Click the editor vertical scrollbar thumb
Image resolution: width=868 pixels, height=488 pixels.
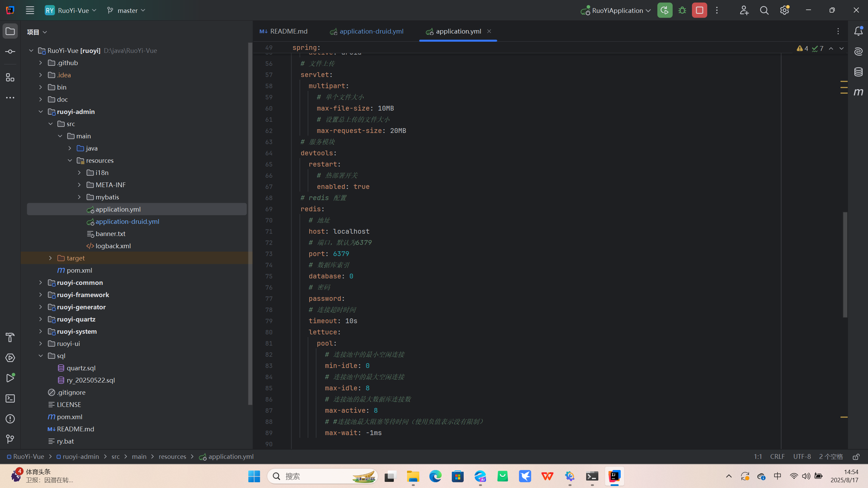point(845,265)
